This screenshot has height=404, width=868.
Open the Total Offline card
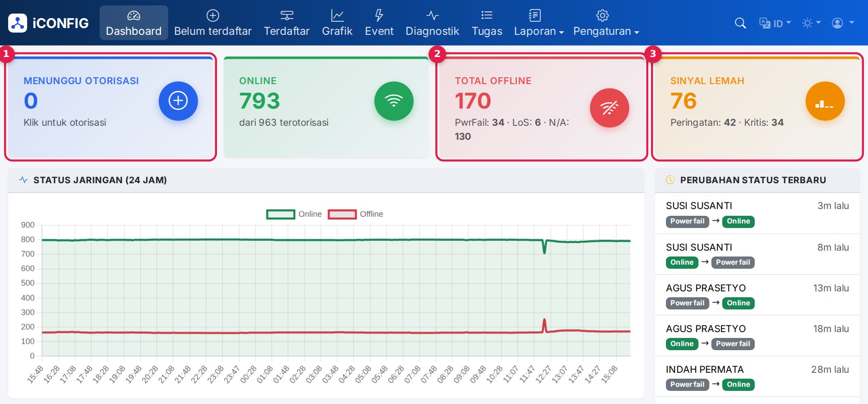pos(542,107)
